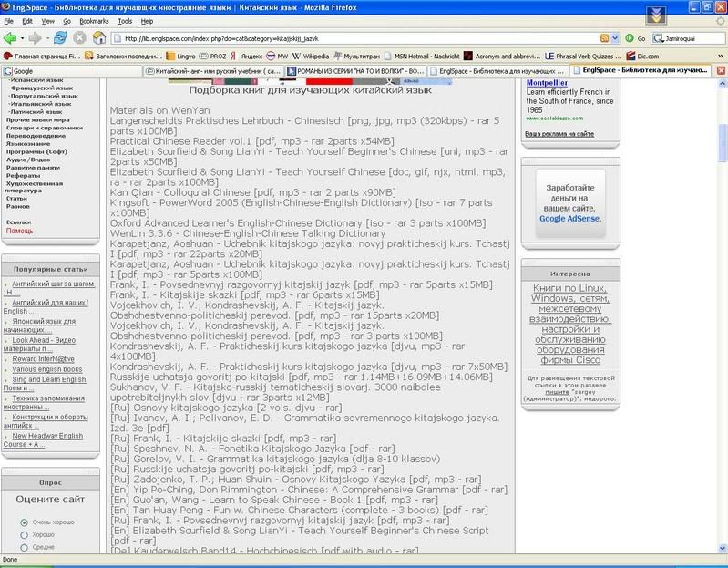728x568 pixels.
Task: Open the Wikipedia bookmark
Action: click(x=311, y=57)
